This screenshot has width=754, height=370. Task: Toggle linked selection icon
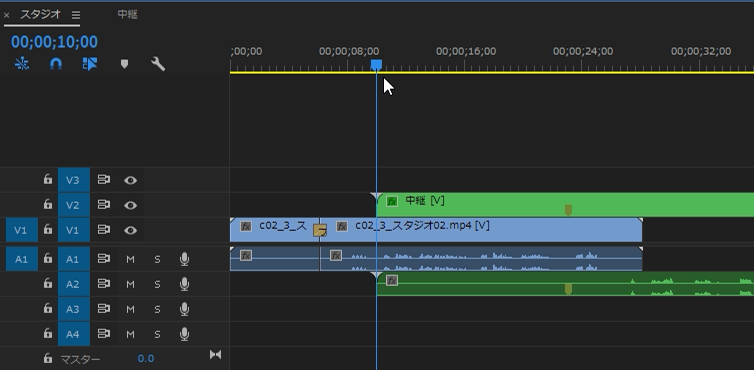[x=90, y=64]
